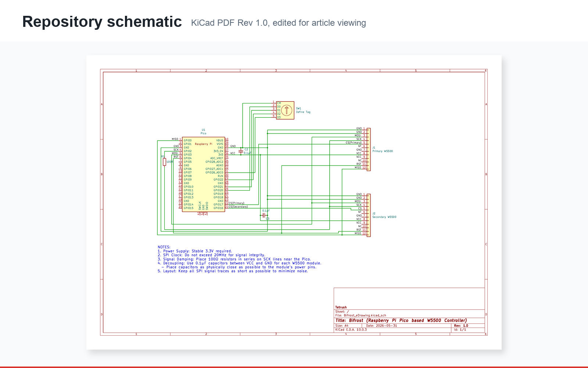The height and width of the screenshot is (368, 588).
Task: Select the C3 capacitor symbol
Action: 264,215
